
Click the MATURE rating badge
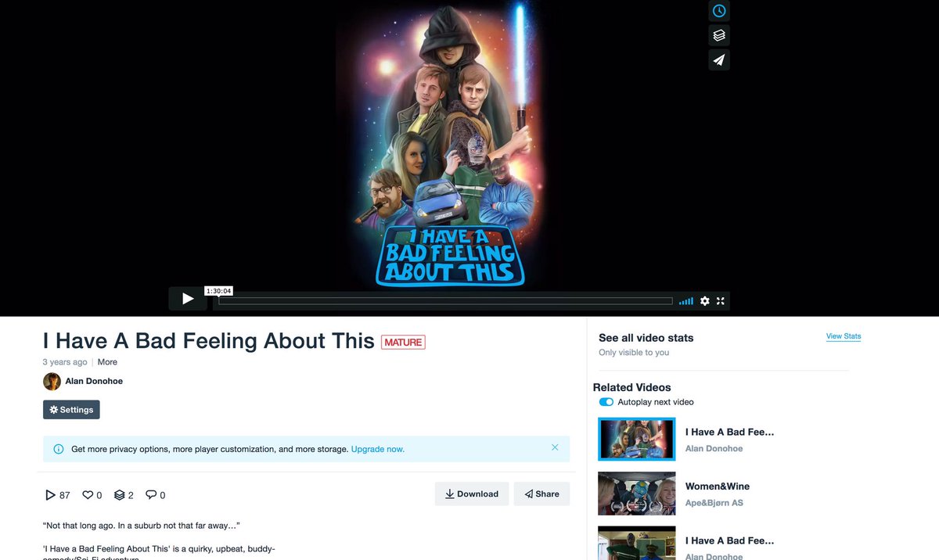[x=403, y=342]
